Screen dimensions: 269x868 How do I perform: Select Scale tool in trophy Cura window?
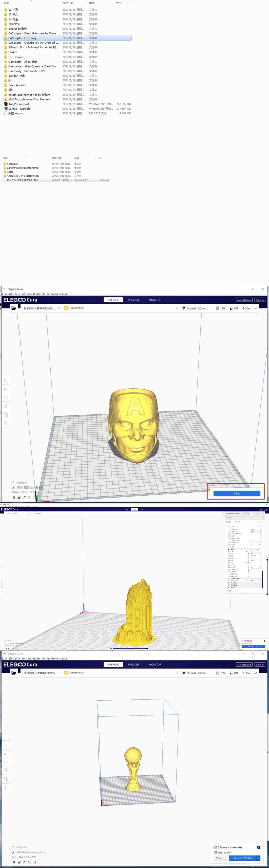pos(6,753)
